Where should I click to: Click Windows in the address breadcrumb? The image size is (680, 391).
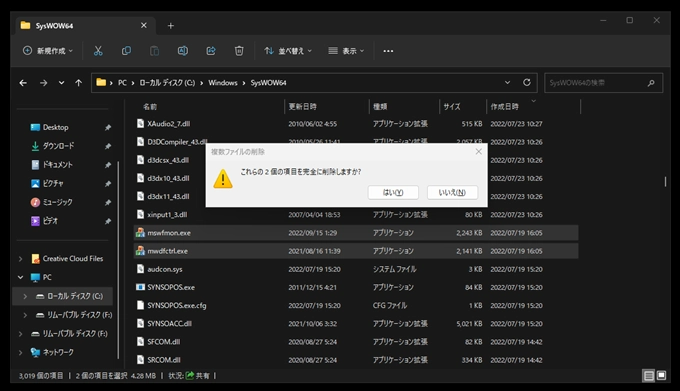[223, 82]
